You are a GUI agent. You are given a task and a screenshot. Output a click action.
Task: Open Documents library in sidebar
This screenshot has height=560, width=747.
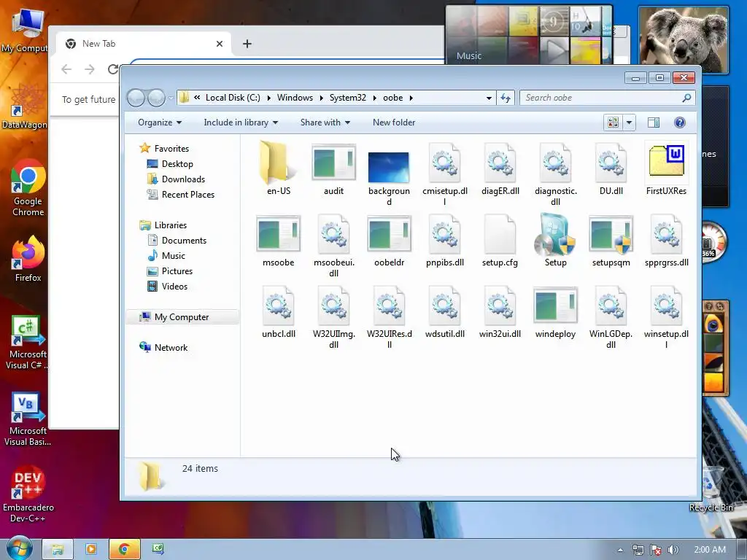point(177,241)
